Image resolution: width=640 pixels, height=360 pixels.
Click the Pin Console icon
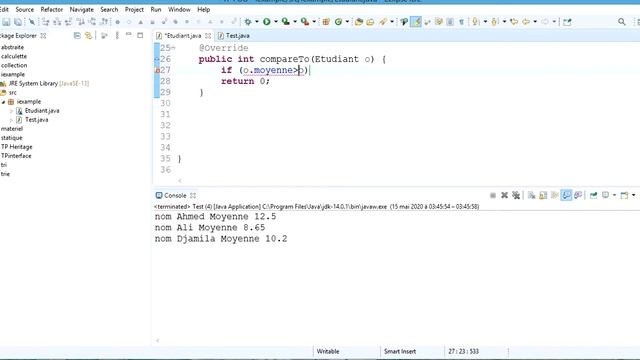(x=593, y=196)
